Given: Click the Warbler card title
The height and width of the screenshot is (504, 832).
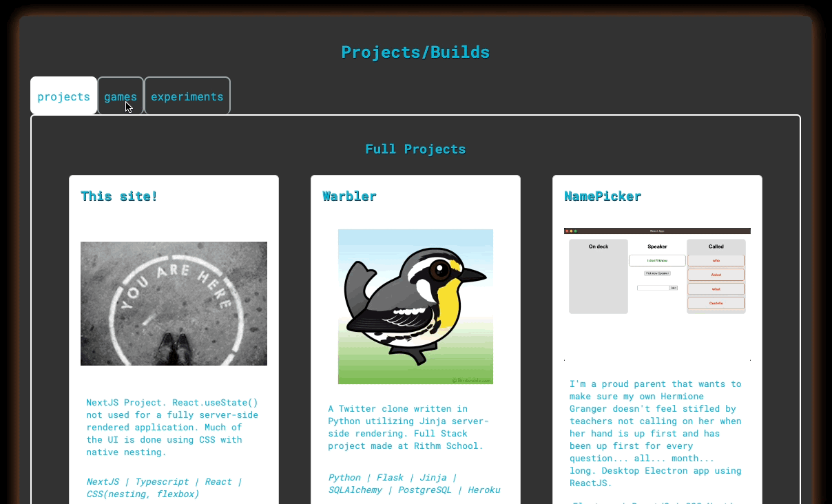Looking at the screenshot, I should 349,196.
